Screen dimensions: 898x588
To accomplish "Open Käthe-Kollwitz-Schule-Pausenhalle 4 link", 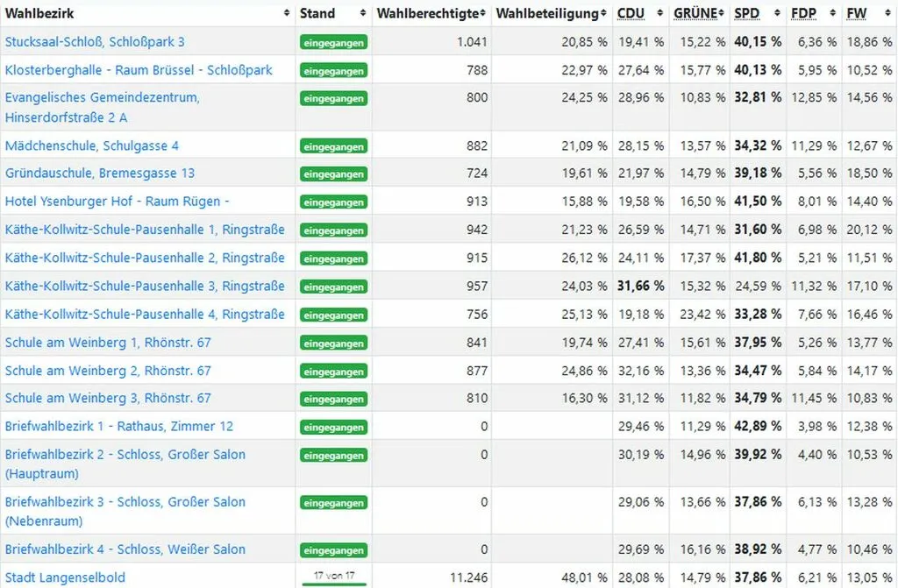I will point(145,315).
